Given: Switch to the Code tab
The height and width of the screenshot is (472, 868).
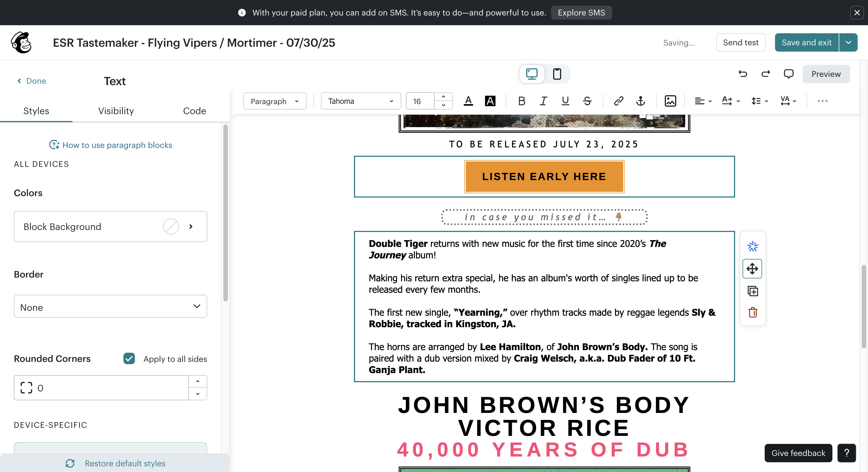Looking at the screenshot, I should [x=194, y=111].
